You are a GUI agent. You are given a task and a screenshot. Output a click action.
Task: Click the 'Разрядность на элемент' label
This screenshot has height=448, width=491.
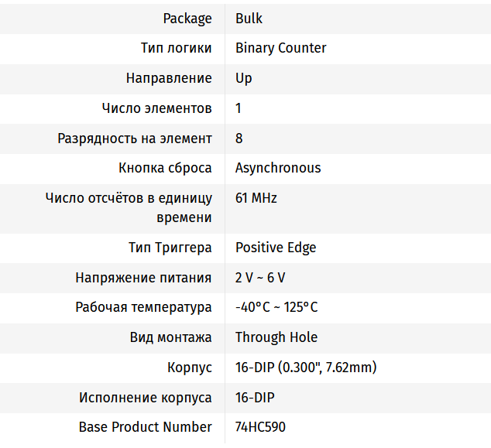[x=135, y=139]
